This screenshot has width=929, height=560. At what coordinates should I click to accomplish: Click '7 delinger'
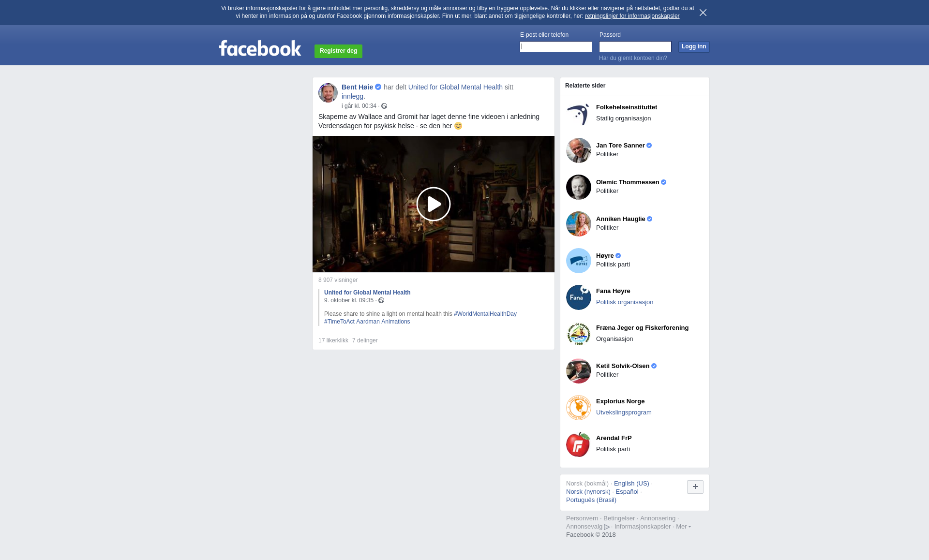(365, 340)
